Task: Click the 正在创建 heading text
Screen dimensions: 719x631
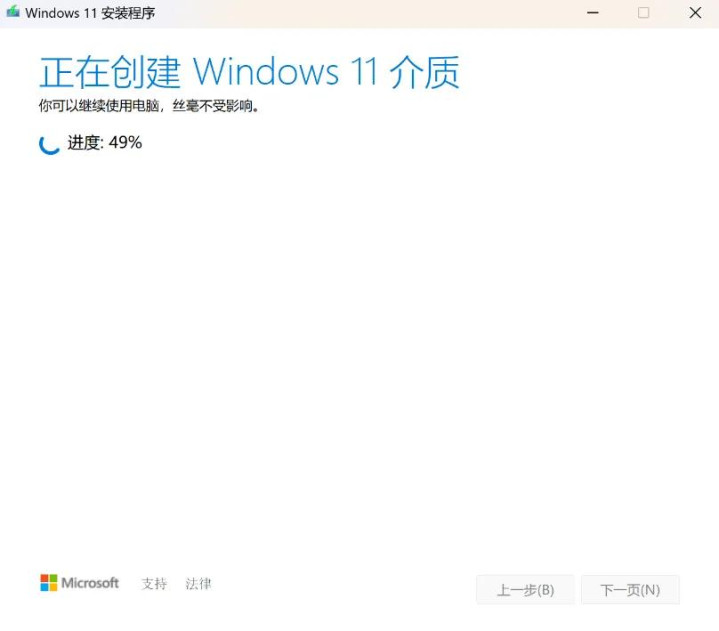Action: coord(110,72)
